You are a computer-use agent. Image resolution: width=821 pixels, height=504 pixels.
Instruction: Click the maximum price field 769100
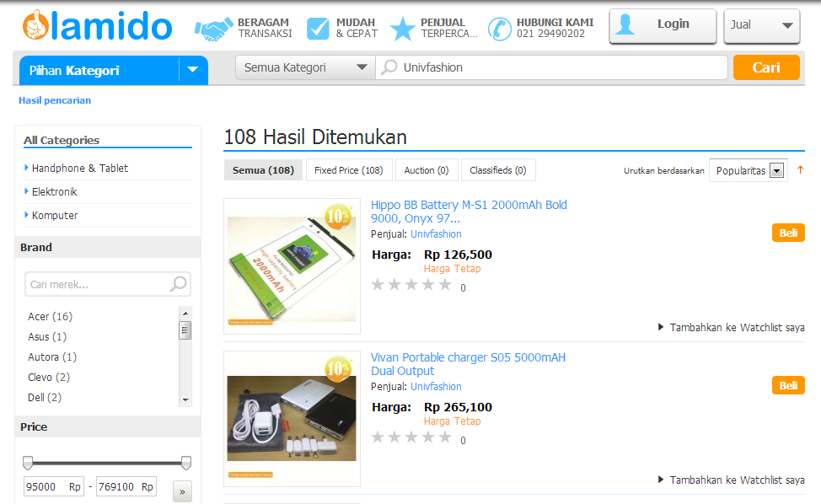click(126, 487)
